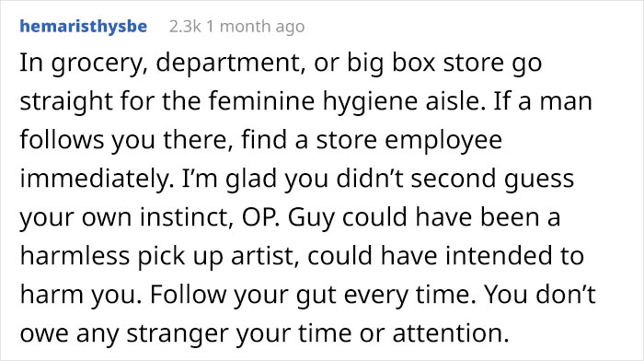Click the comment's first line starting 'In grocery'
Image resolution: width=644 pixels, height=361 pixels.
click(281, 64)
